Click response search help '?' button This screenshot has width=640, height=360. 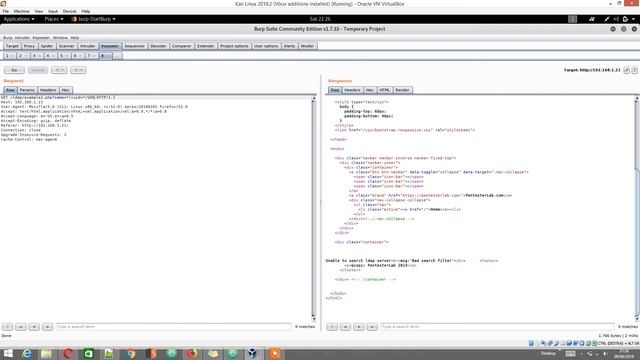[x=332, y=327]
